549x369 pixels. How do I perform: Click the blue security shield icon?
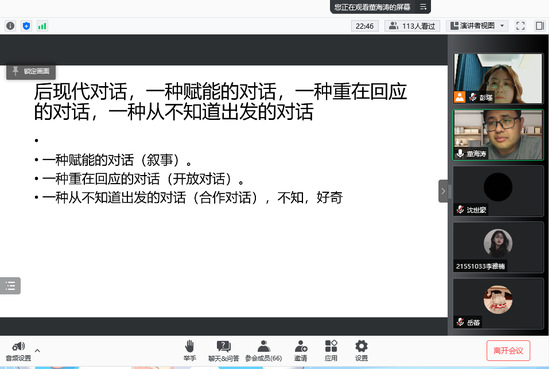26,26
